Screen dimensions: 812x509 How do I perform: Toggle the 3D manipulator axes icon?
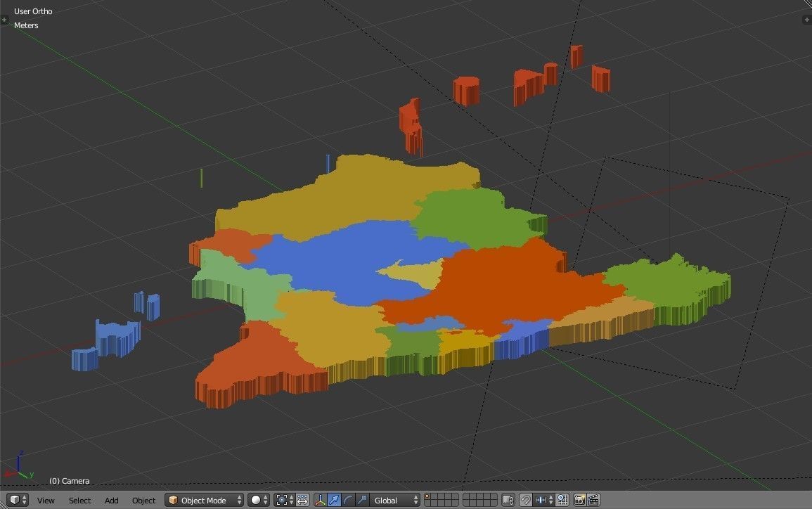coord(320,500)
